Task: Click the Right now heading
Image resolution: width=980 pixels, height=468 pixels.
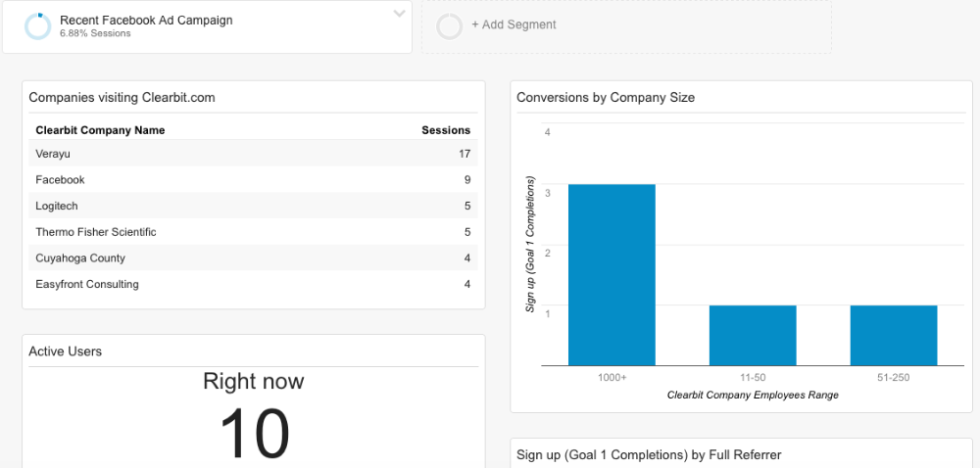Action: [253, 381]
